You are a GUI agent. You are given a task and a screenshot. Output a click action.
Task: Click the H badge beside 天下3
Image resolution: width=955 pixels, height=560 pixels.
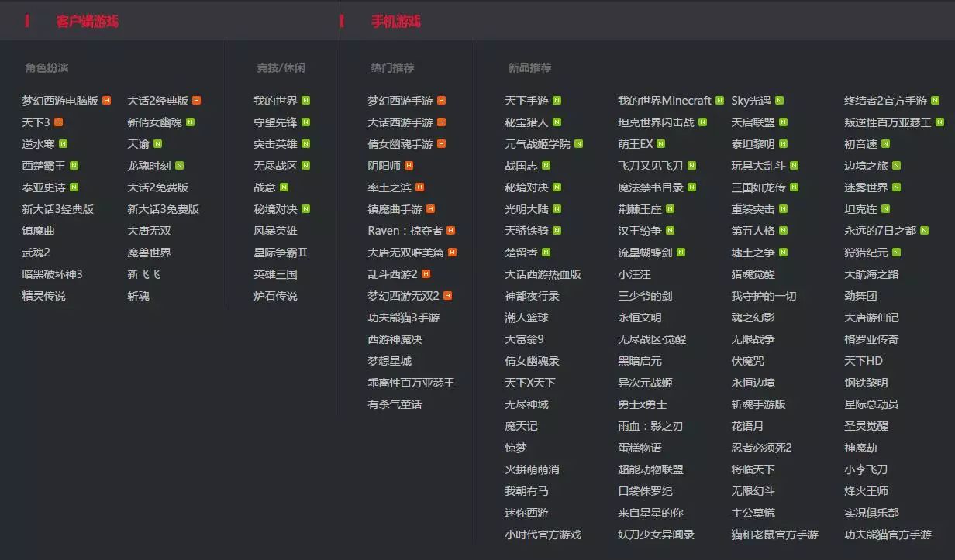[59, 122]
